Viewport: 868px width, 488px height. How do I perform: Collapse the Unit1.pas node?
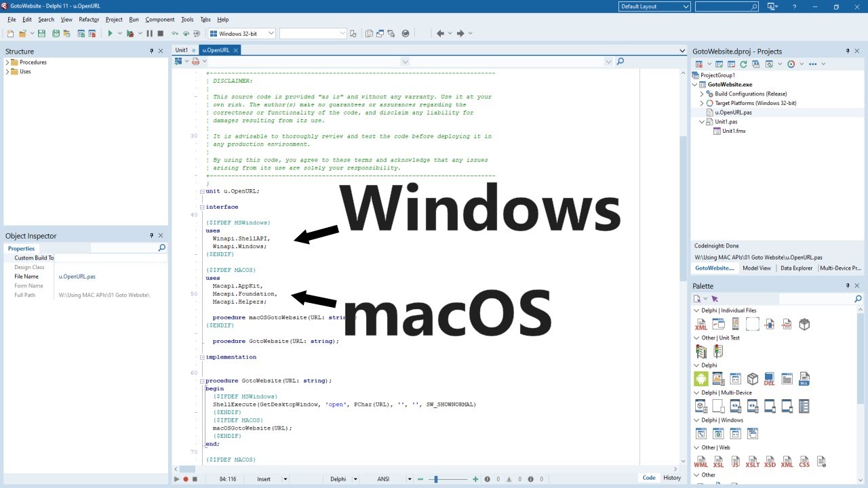(702, 121)
